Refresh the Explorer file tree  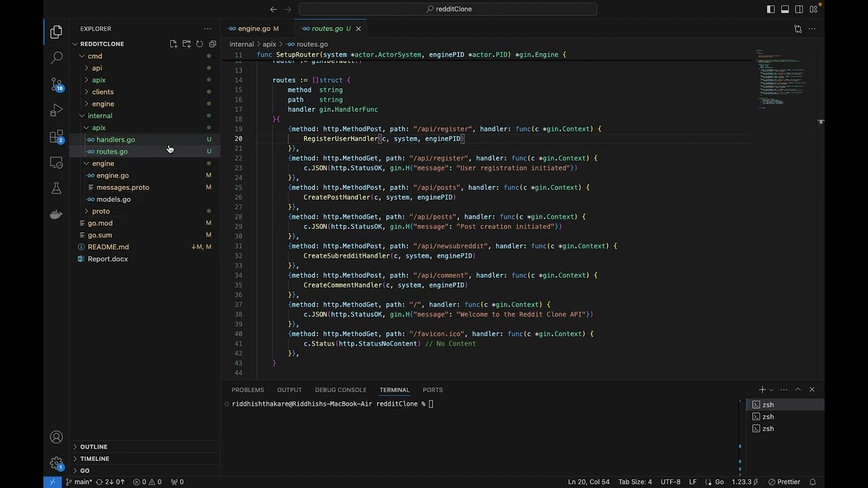[199, 44]
